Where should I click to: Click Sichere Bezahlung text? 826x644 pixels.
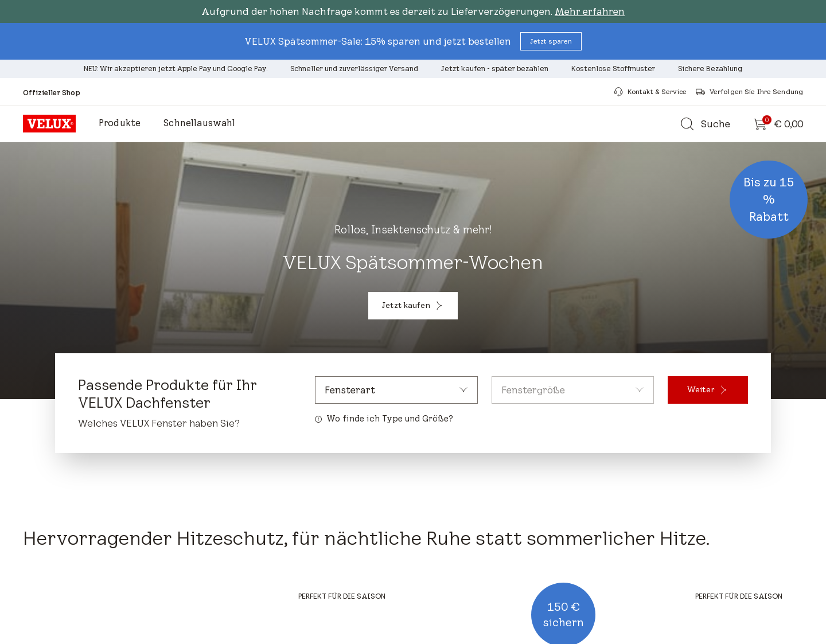coord(710,69)
